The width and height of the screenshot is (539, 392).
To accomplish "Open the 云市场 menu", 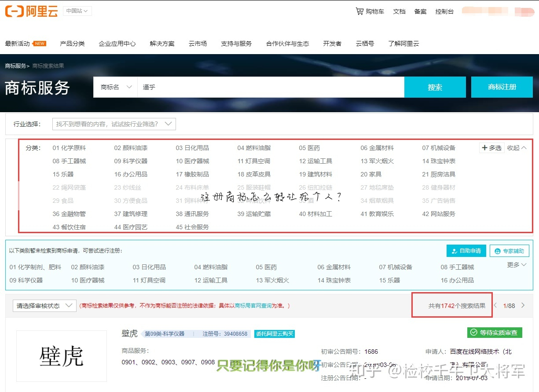I will tap(198, 44).
